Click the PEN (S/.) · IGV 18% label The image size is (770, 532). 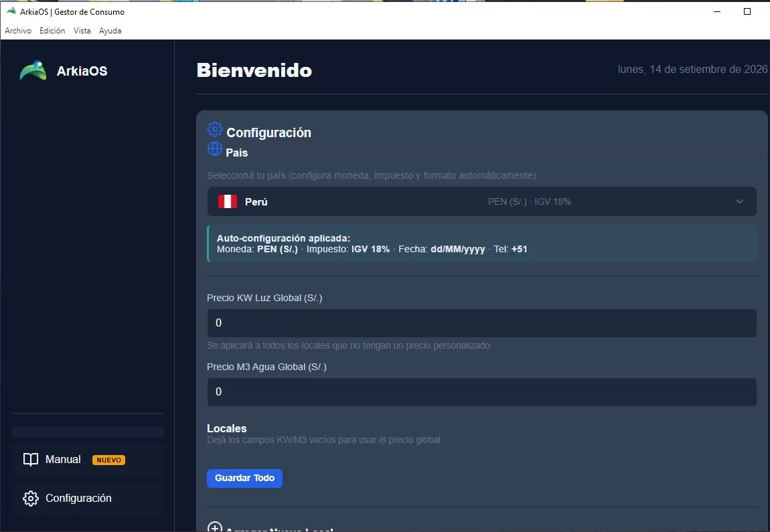(x=530, y=201)
